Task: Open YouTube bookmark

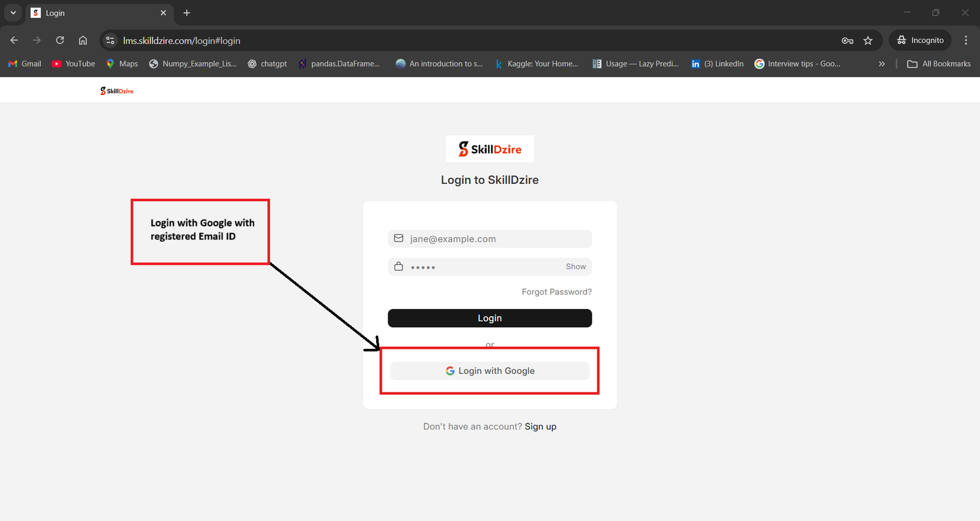Action: (x=73, y=64)
